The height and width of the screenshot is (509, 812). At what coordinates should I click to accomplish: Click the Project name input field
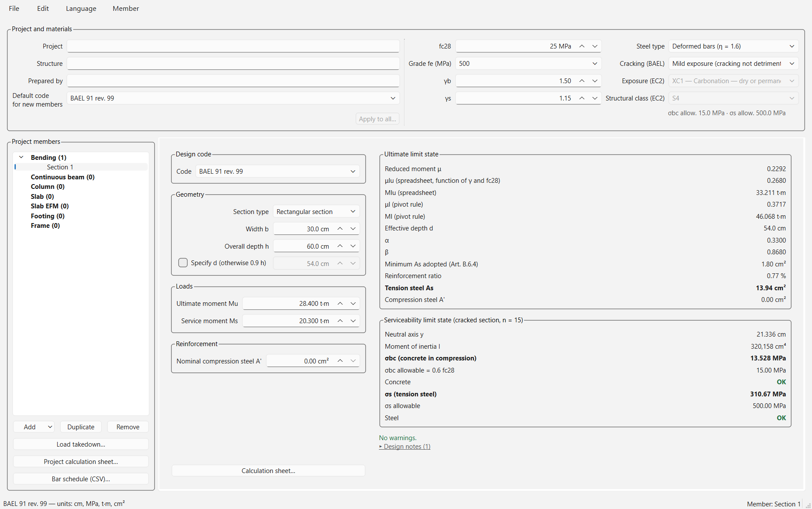point(233,46)
